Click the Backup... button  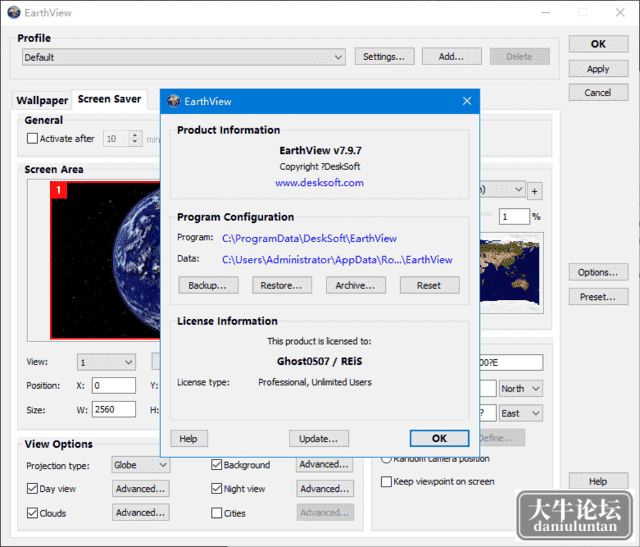(x=208, y=285)
